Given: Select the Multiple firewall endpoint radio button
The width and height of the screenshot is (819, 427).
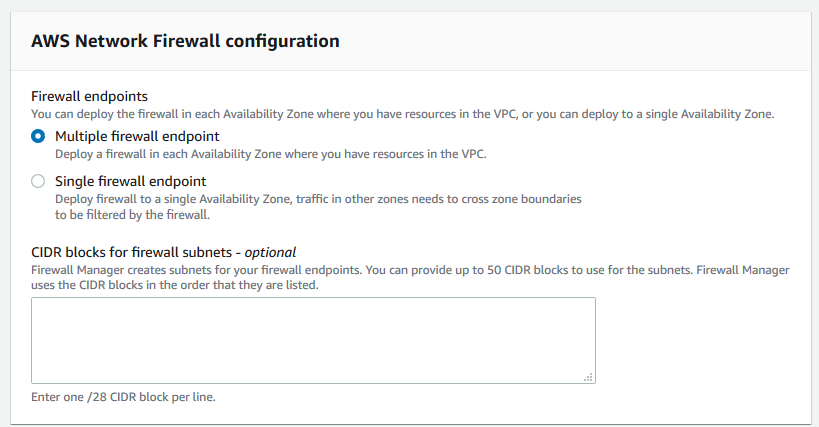Looking at the screenshot, I should pos(38,136).
